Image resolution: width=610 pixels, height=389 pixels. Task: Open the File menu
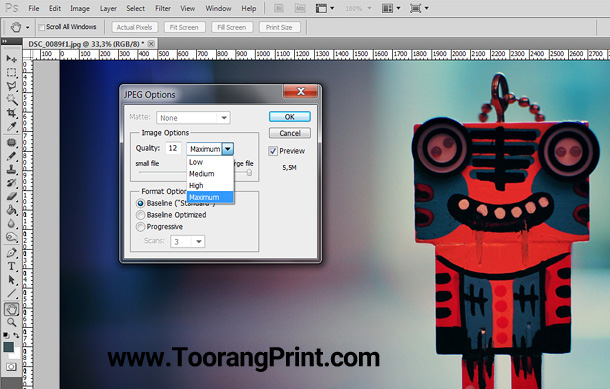(34, 8)
